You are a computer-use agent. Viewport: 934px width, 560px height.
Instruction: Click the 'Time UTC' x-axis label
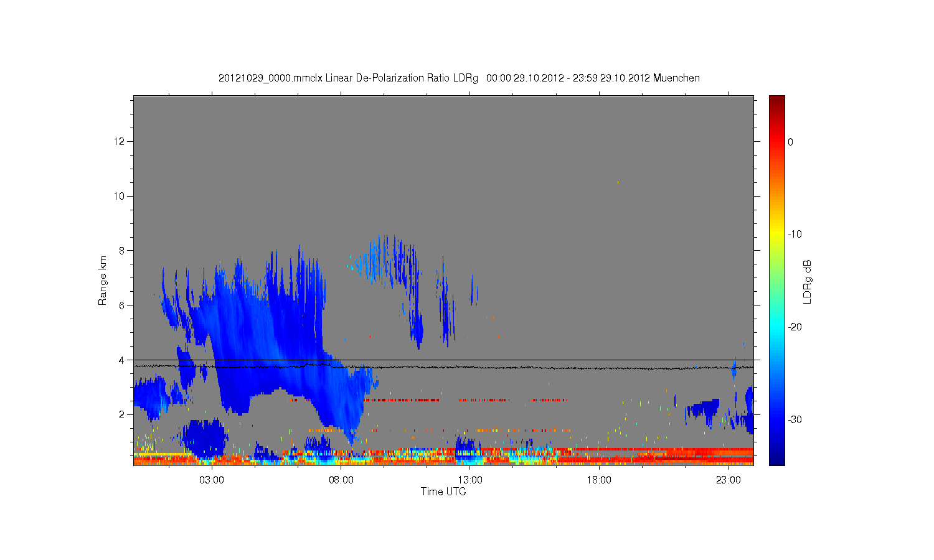coord(443,492)
